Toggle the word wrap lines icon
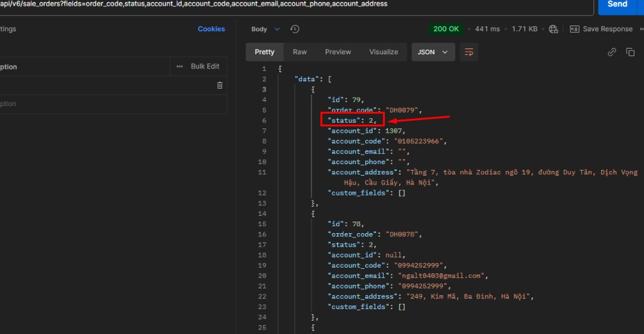 pos(468,52)
